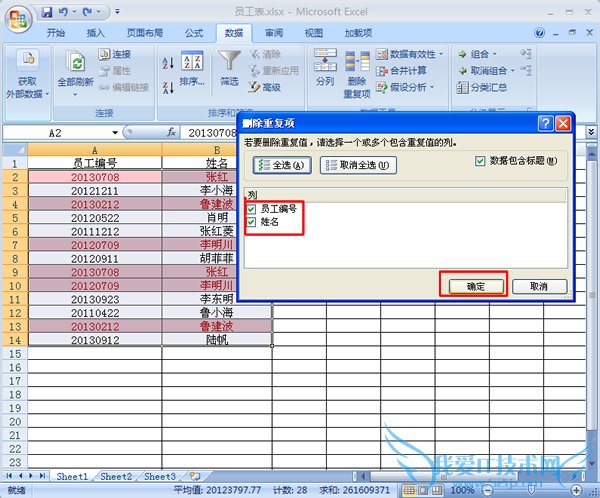Expand Get External Data dropdown arrow

point(47,93)
